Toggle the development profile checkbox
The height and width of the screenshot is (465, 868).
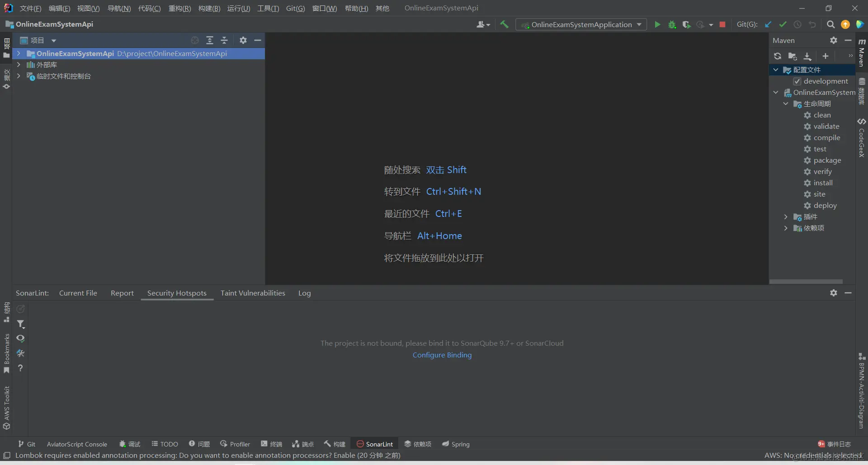(x=797, y=81)
